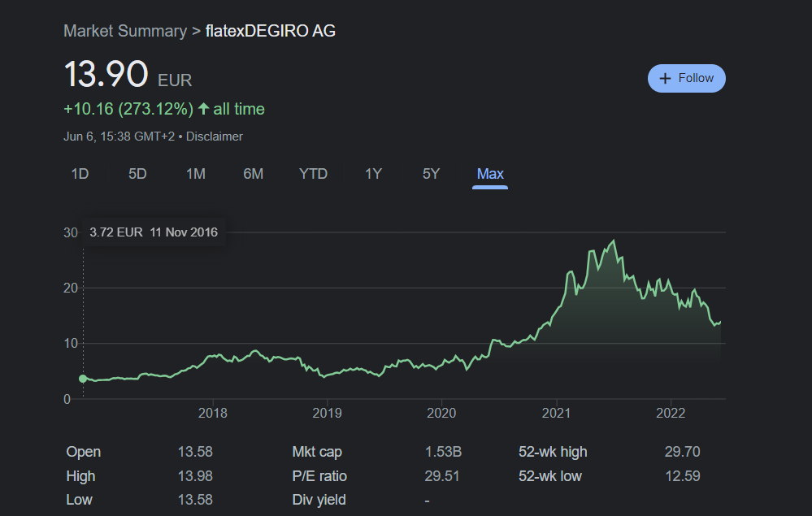Click the active Max range tab
This screenshot has width=812, height=516.
point(490,174)
